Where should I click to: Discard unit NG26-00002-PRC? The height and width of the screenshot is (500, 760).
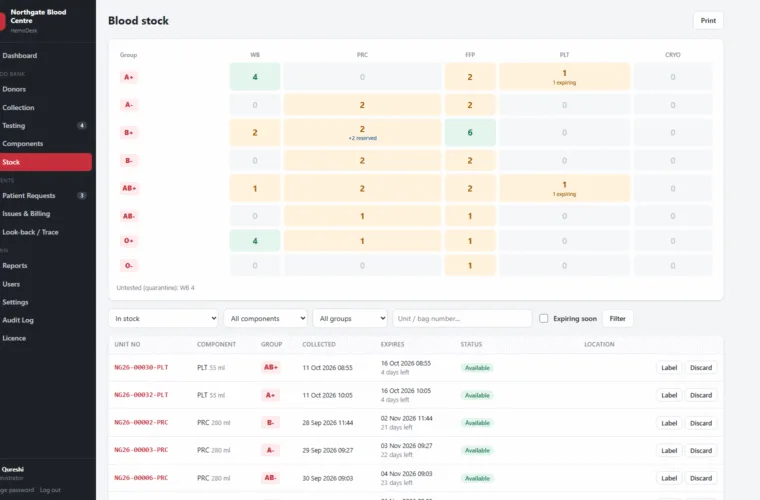701,423
